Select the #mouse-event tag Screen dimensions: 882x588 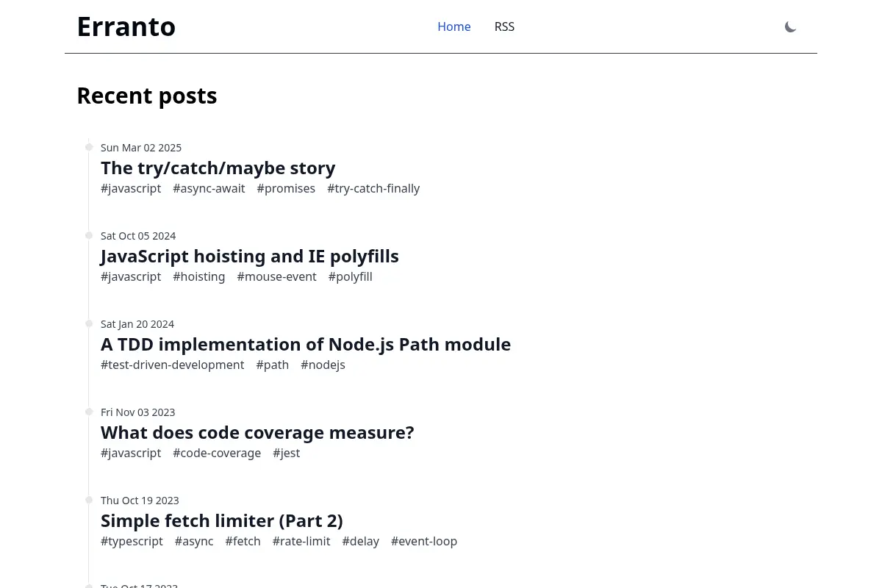tap(277, 276)
